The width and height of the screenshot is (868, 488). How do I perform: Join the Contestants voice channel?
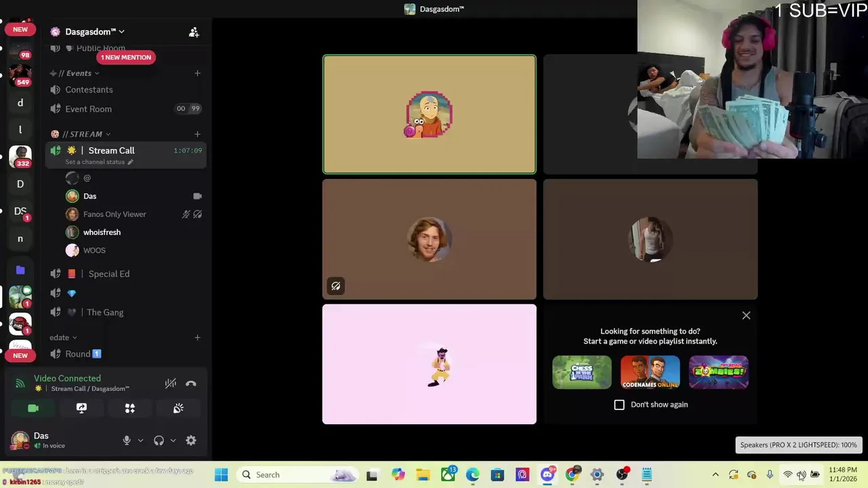126,89
